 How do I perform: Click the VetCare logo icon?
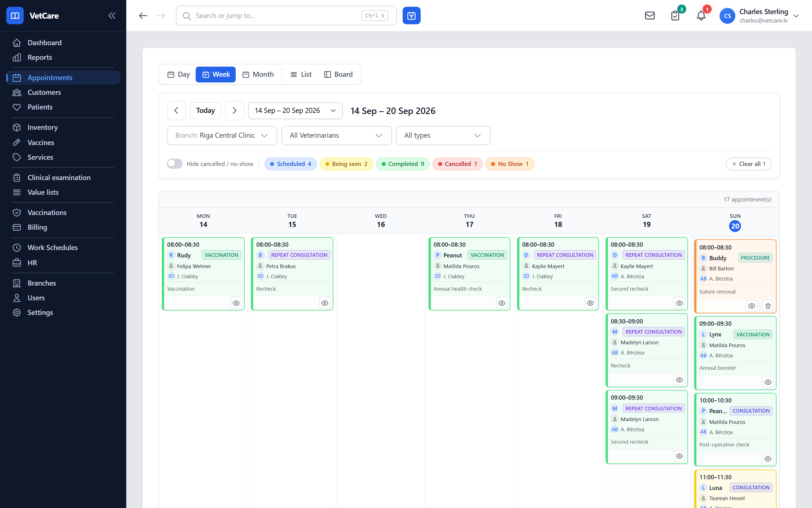pyautogui.click(x=15, y=16)
